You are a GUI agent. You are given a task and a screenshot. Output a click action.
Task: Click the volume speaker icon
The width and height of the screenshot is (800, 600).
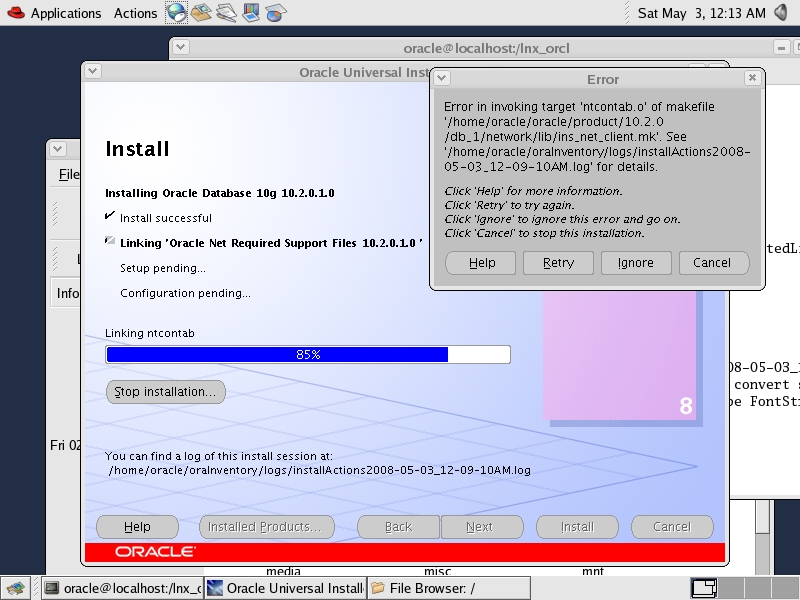click(783, 13)
